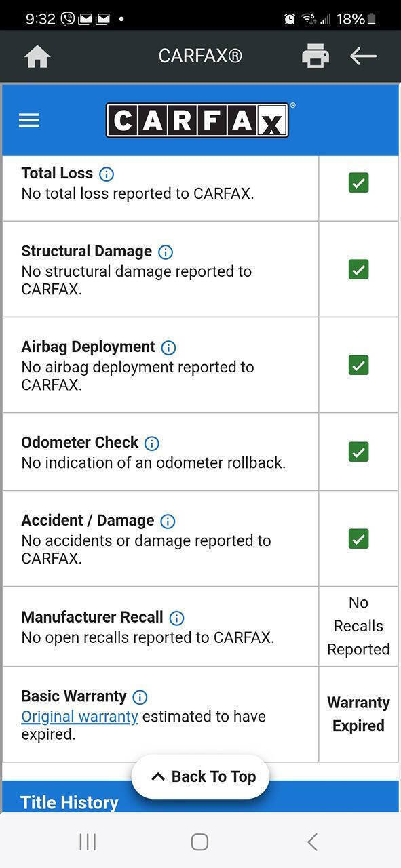Image resolution: width=401 pixels, height=868 pixels.
Task: Click the Structural Damage green checkmark
Action: [x=358, y=269]
